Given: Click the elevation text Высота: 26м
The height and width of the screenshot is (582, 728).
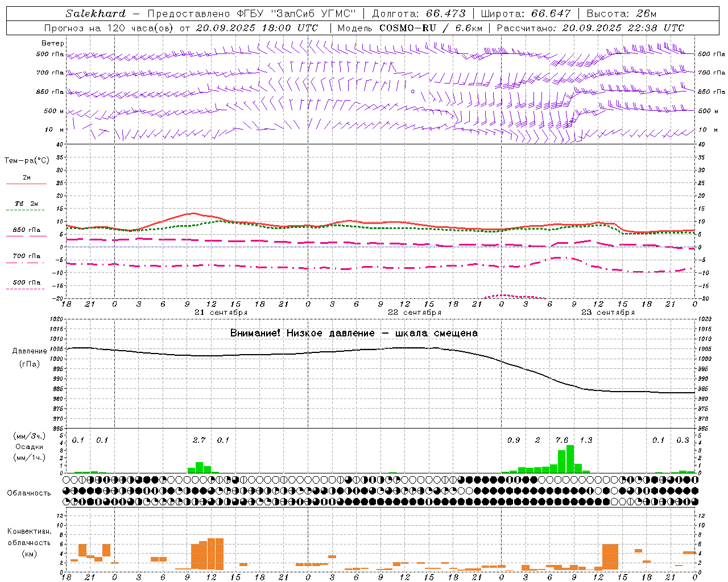Looking at the screenshot, I should 622,14.
